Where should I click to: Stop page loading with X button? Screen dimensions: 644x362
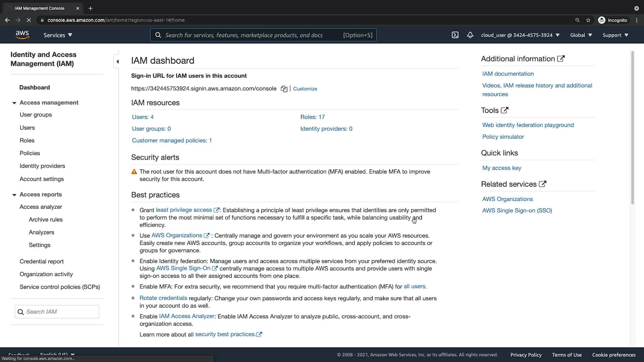[x=29, y=20]
